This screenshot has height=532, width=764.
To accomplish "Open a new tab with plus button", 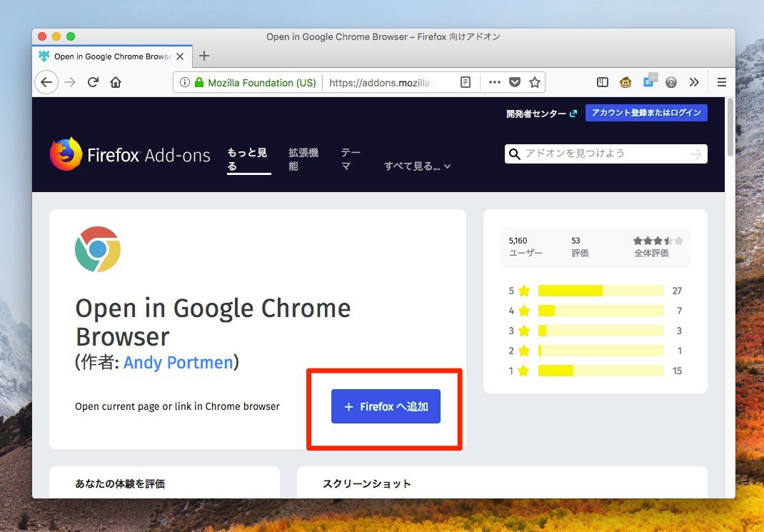I will 204,56.
